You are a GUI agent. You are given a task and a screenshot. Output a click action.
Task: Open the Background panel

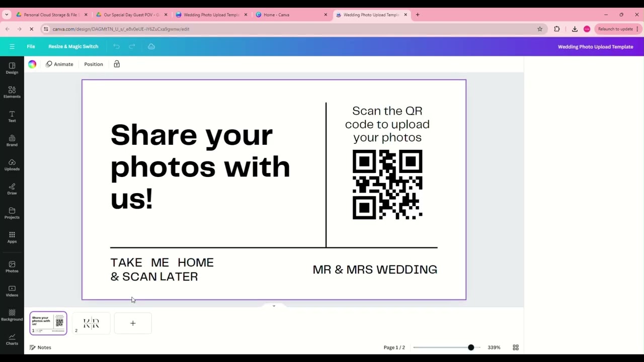pyautogui.click(x=12, y=315)
